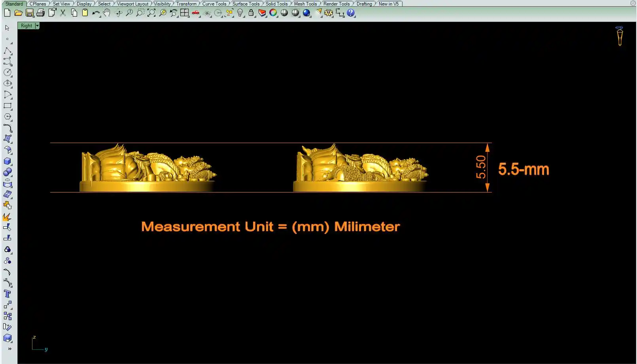Choose the Polyline tool
637x364 pixels.
tap(8, 51)
